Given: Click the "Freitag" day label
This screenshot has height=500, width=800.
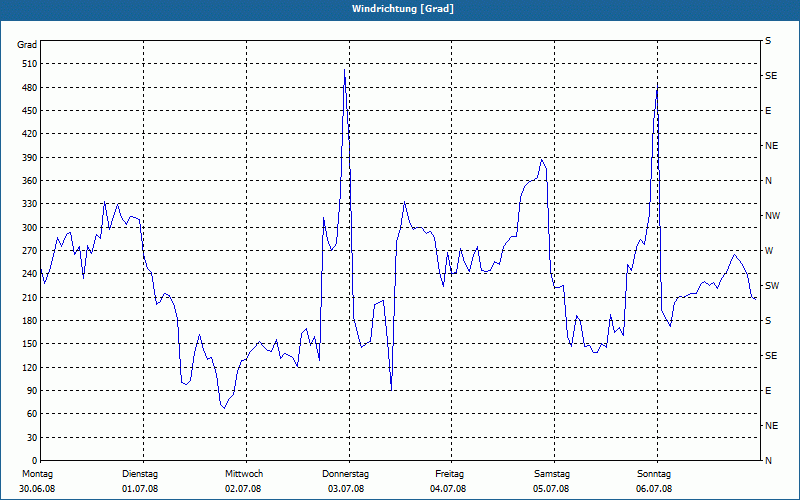Looking at the screenshot, I should pyautogui.click(x=449, y=474).
